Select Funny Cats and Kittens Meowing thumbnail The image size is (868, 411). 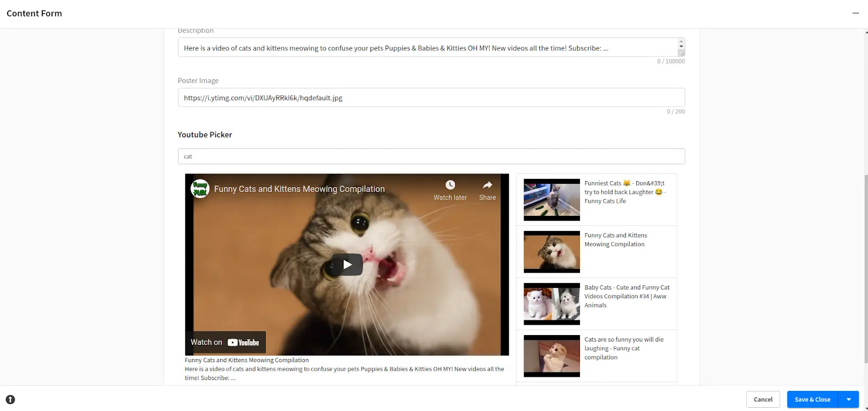(x=551, y=252)
